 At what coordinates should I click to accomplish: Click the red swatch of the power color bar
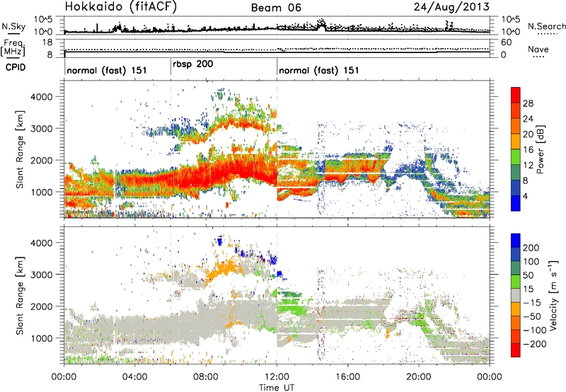[x=516, y=95]
